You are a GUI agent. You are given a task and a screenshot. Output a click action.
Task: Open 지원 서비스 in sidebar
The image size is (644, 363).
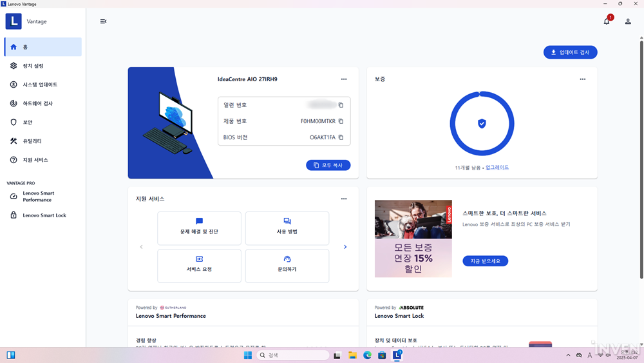point(43,160)
